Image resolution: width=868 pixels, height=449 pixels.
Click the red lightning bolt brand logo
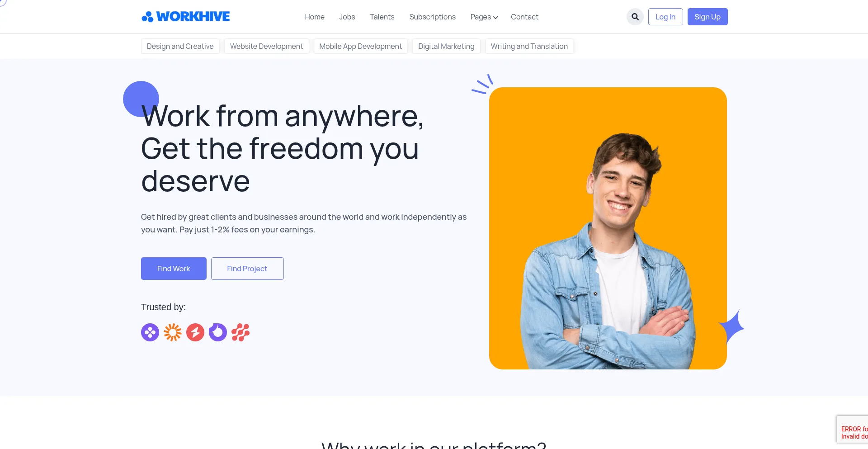pyautogui.click(x=195, y=332)
